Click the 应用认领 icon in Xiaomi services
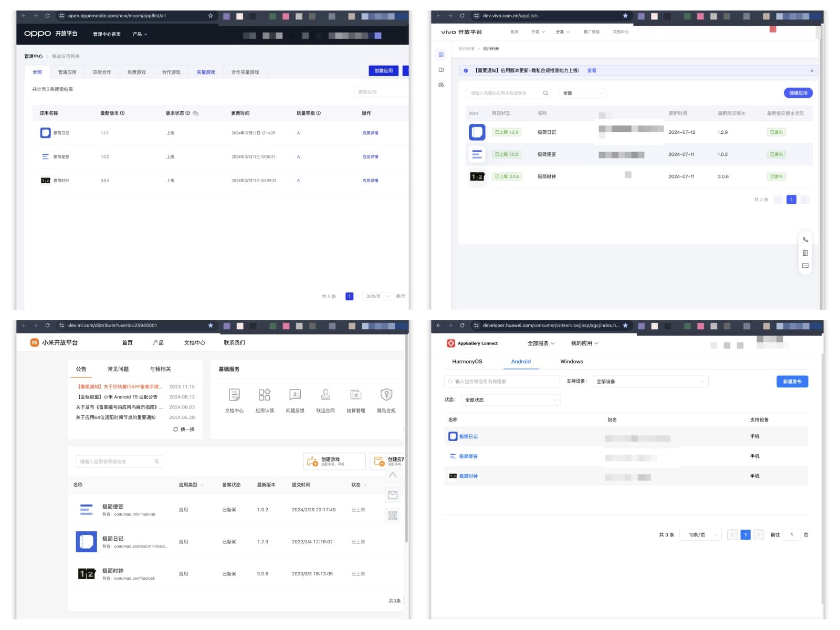 coord(265,395)
